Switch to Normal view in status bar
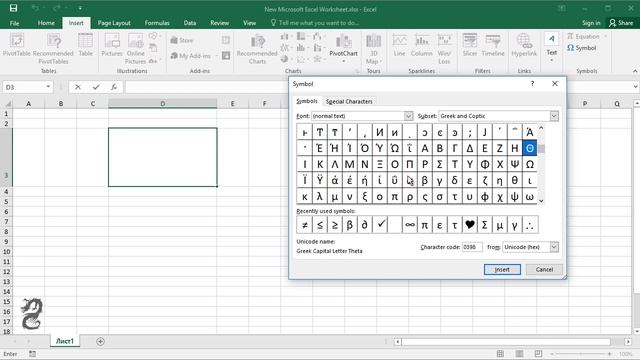The image size is (640, 360). [x=500, y=353]
